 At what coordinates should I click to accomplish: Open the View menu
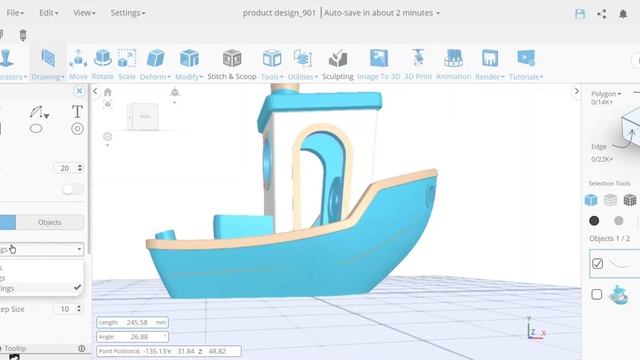coord(84,13)
